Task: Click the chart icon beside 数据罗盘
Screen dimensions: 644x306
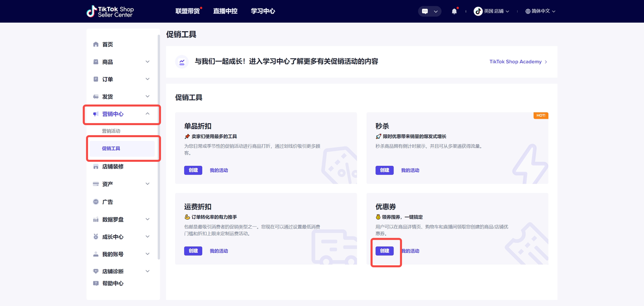Action: tap(96, 219)
